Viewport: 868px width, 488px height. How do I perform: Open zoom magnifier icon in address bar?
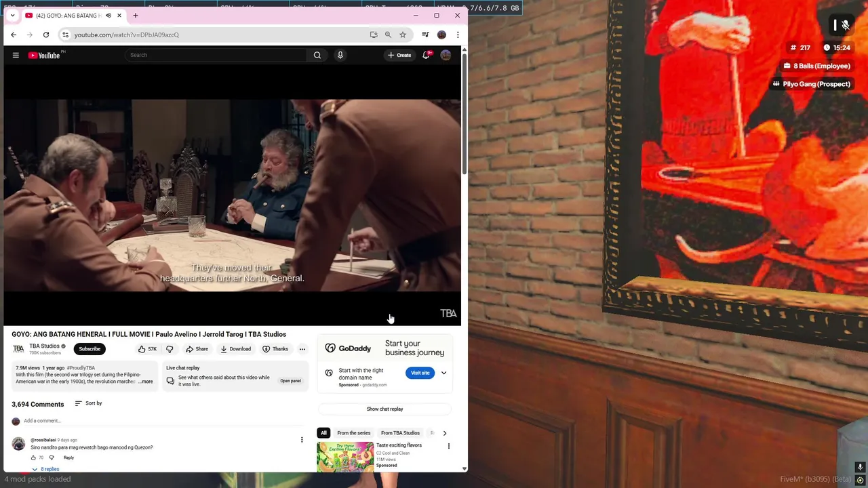[x=388, y=35]
